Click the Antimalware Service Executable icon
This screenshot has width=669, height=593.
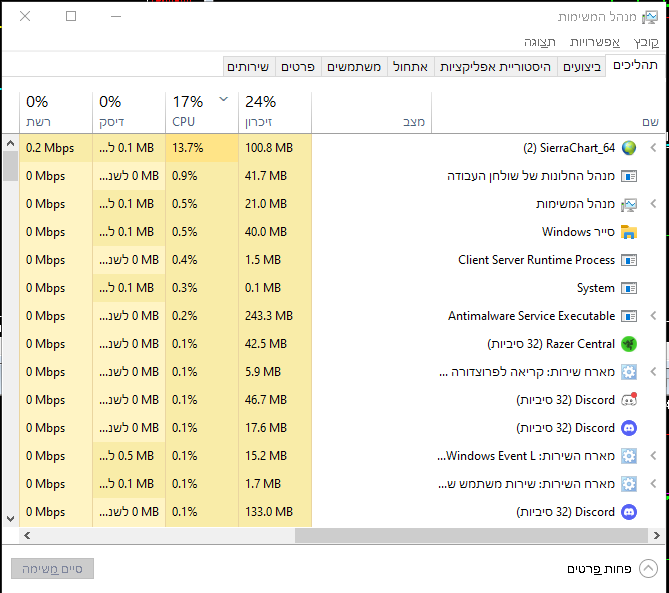(629, 316)
